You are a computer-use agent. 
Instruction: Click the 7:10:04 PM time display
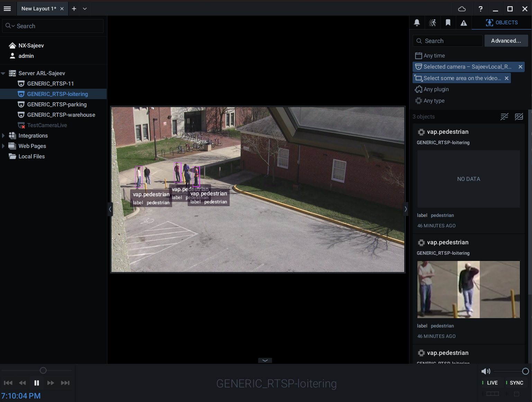tap(21, 396)
